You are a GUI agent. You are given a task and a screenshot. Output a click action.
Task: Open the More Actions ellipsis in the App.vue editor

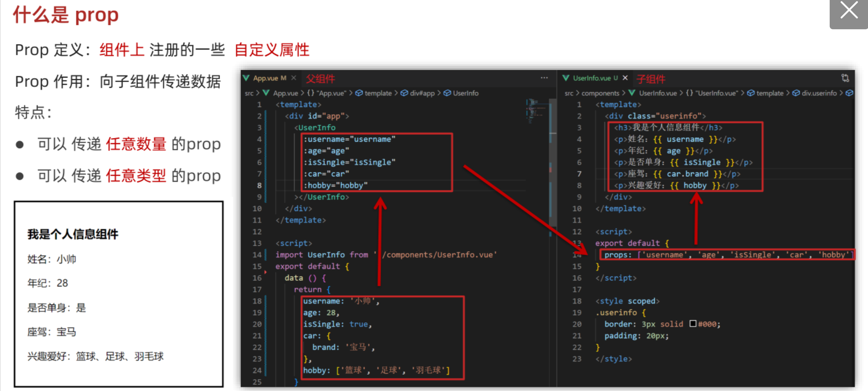point(544,78)
